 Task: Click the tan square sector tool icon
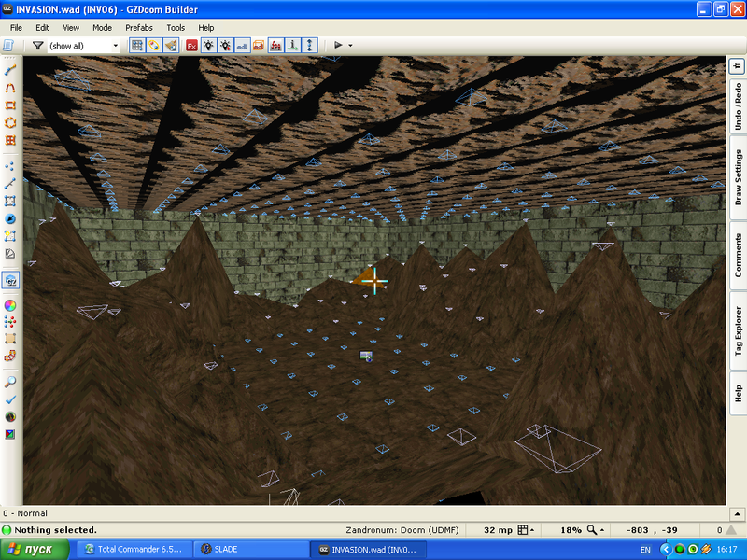10,339
